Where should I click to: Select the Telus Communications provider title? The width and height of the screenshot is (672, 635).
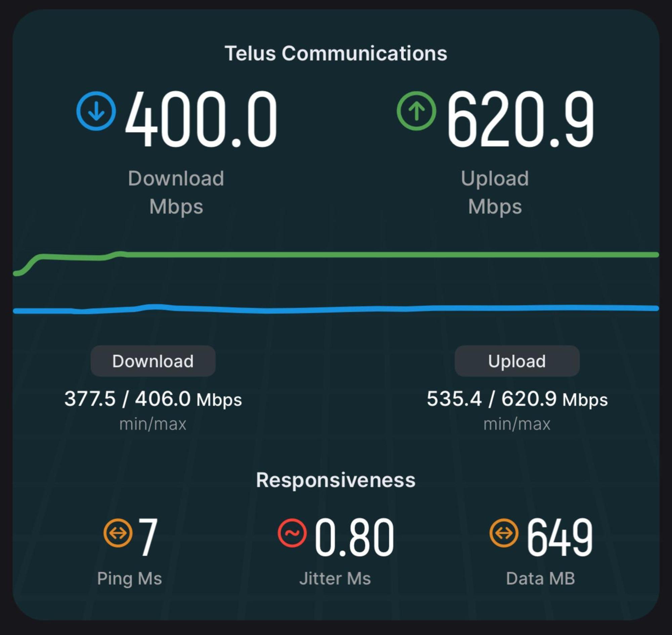coord(336,53)
